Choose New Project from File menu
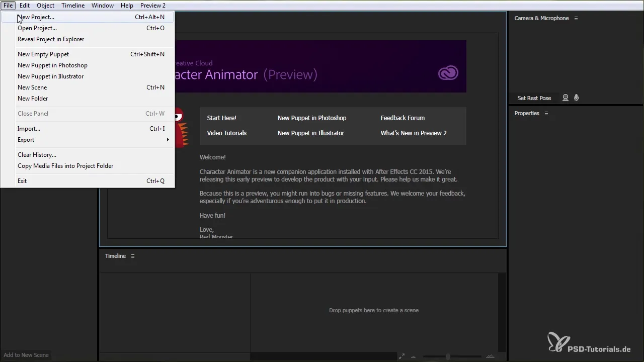This screenshot has width=644, height=362. [x=88, y=17]
